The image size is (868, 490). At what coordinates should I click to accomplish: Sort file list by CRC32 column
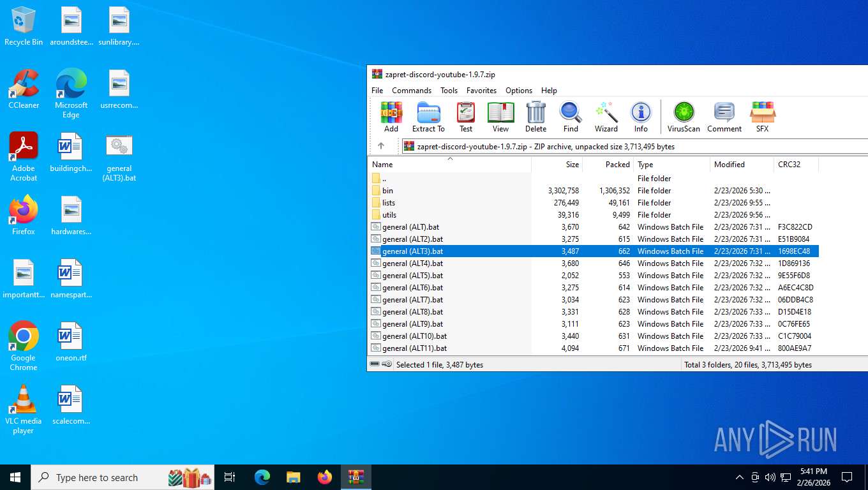click(x=796, y=165)
